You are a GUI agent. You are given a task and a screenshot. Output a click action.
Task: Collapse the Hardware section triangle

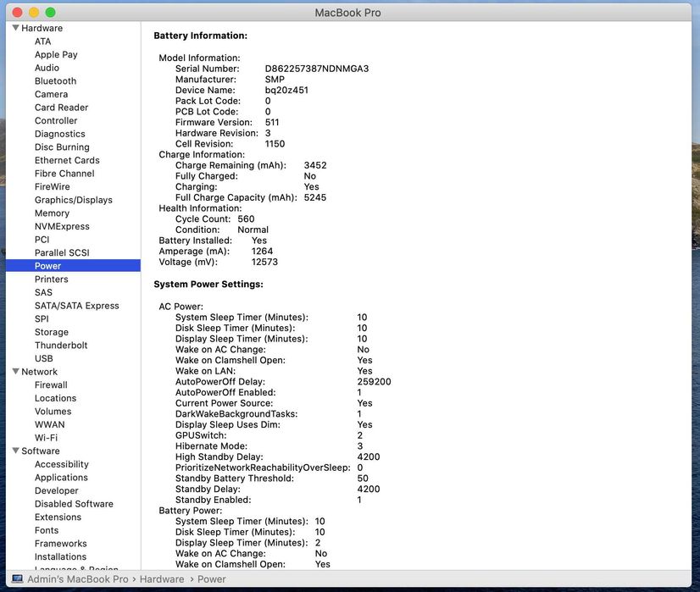(15, 28)
